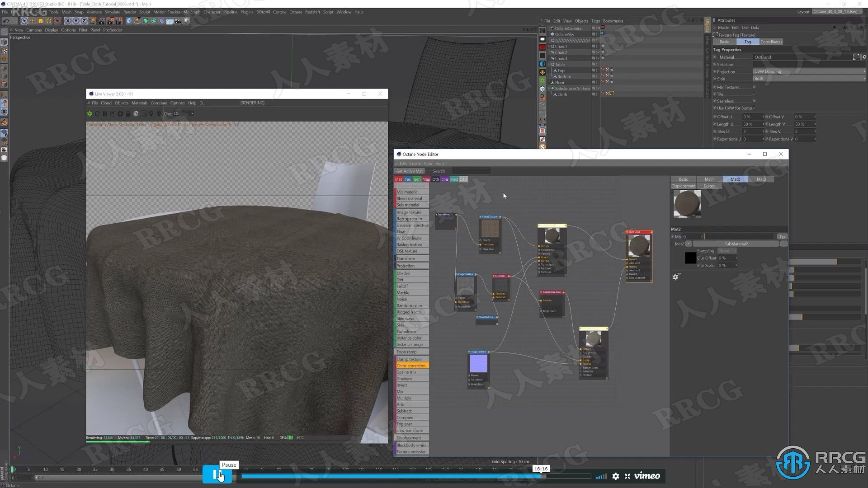Switch to the Mat1 tab in Node Editor

pyautogui.click(x=709, y=179)
